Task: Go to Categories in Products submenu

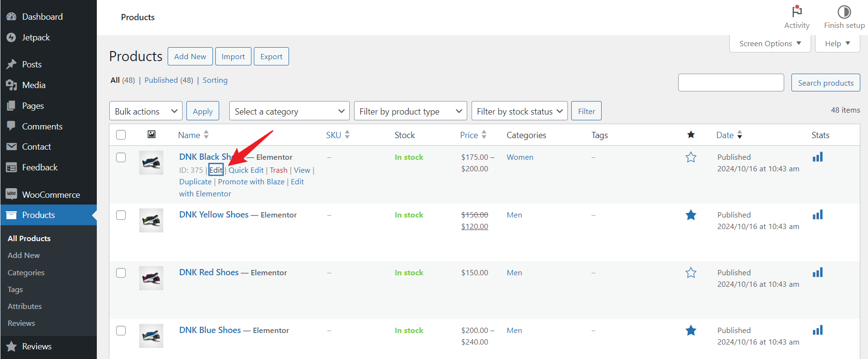Action: click(x=26, y=272)
